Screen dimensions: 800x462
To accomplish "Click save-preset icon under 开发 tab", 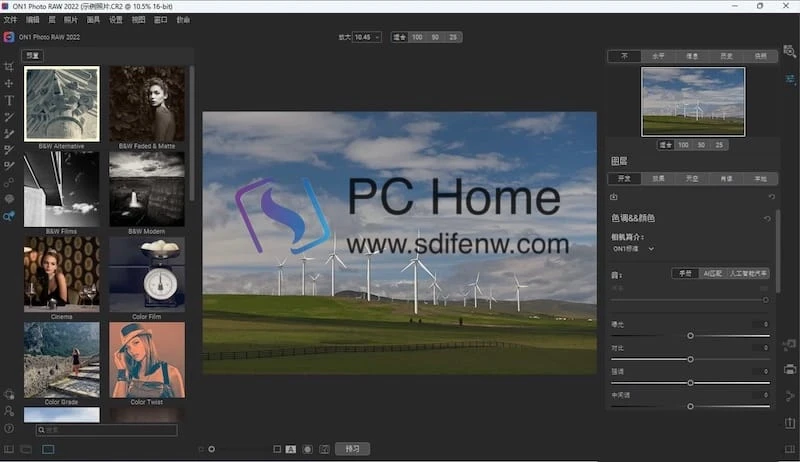I will click(x=614, y=197).
